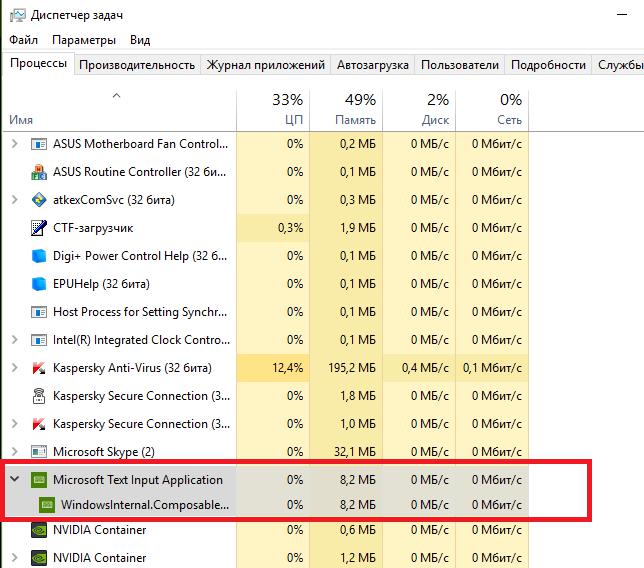Click the 0,1 Мбит/с network value

(x=492, y=368)
